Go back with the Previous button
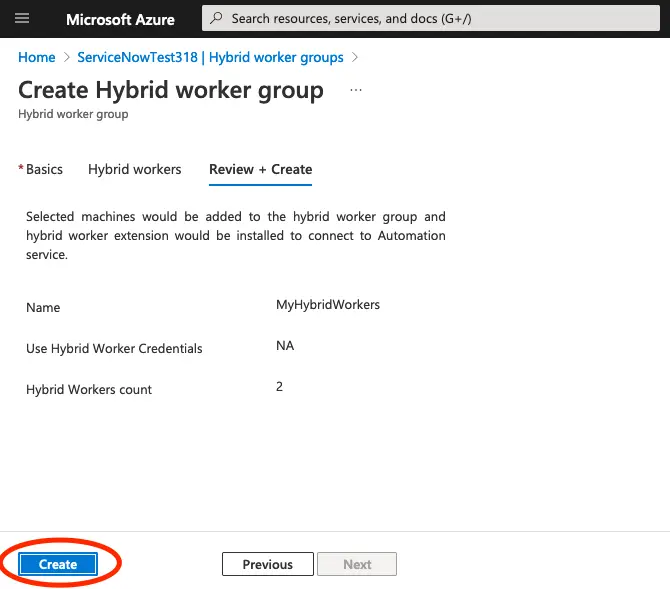 tap(268, 564)
